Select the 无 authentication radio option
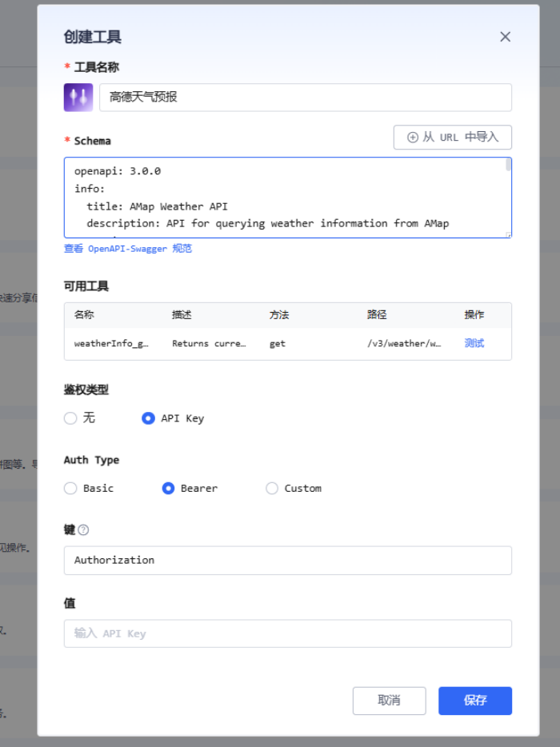Viewport: 560px width, 747px height. (70, 418)
